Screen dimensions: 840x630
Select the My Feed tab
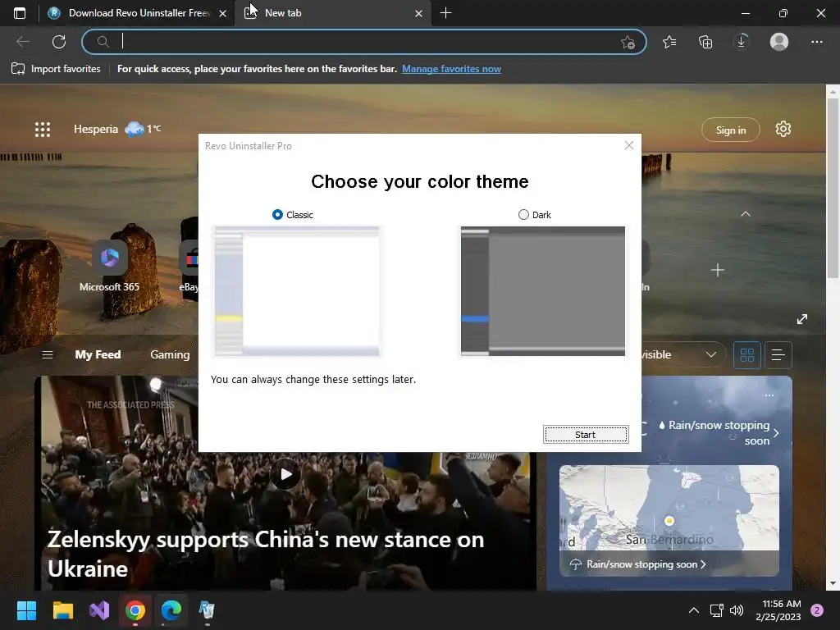[98, 354]
